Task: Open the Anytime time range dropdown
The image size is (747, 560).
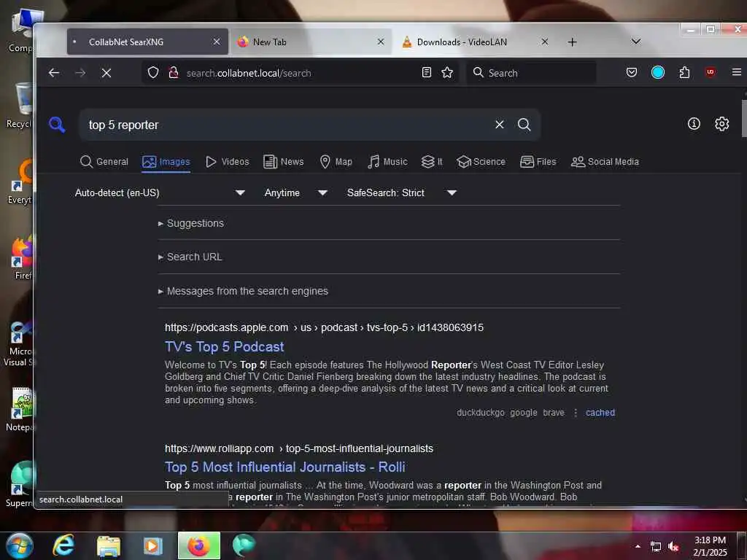Action: pos(295,192)
